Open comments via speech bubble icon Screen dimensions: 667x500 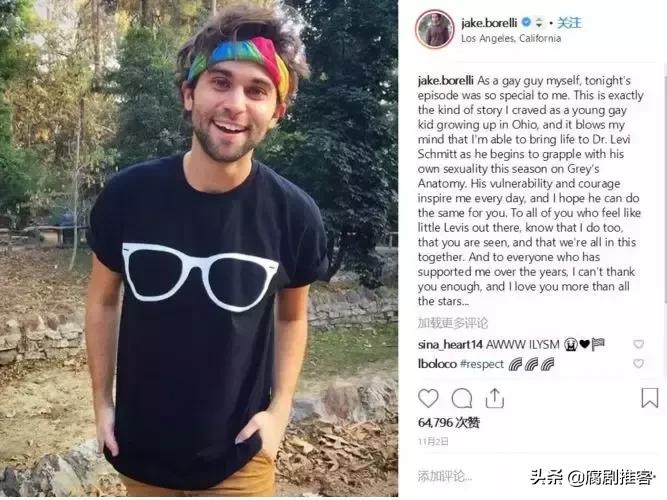[x=462, y=398]
